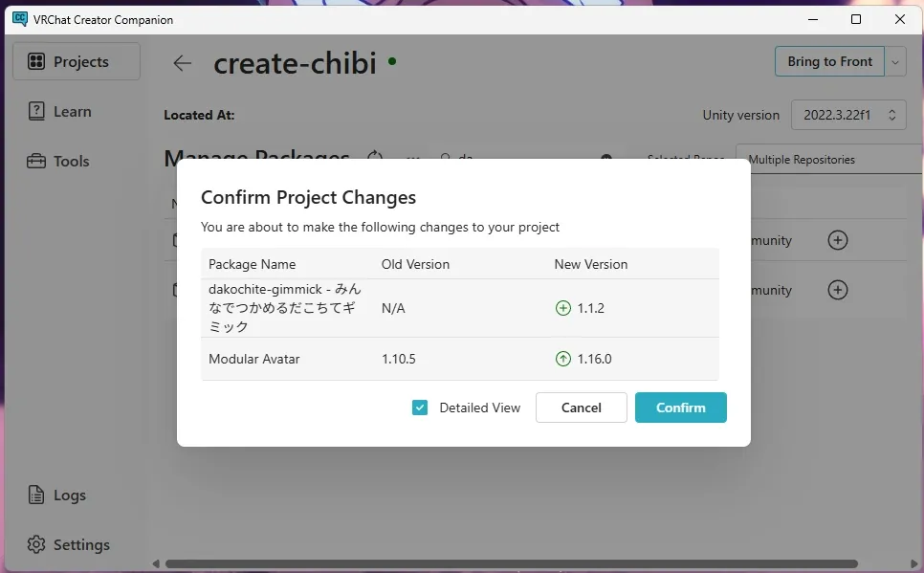The image size is (924, 573).
Task: Click the VRChat Creator Companion app logo
Action: pyautogui.click(x=19, y=19)
